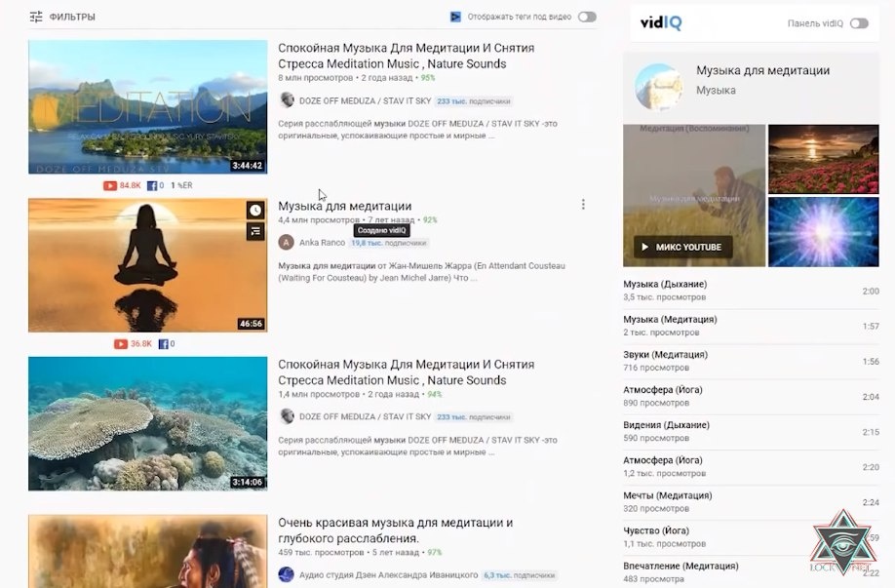
Task: Open the DOZE OFF MEDUZA avatar of first video
Action: tap(287, 100)
